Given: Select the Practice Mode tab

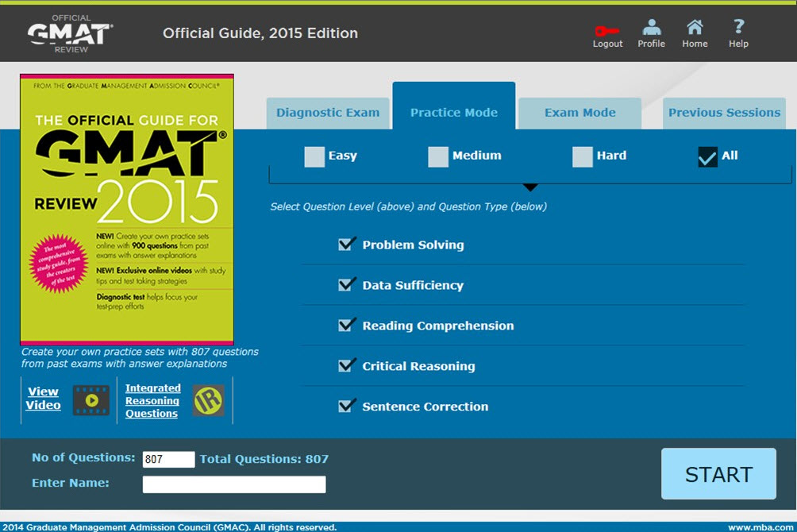Looking at the screenshot, I should click(x=454, y=106).
